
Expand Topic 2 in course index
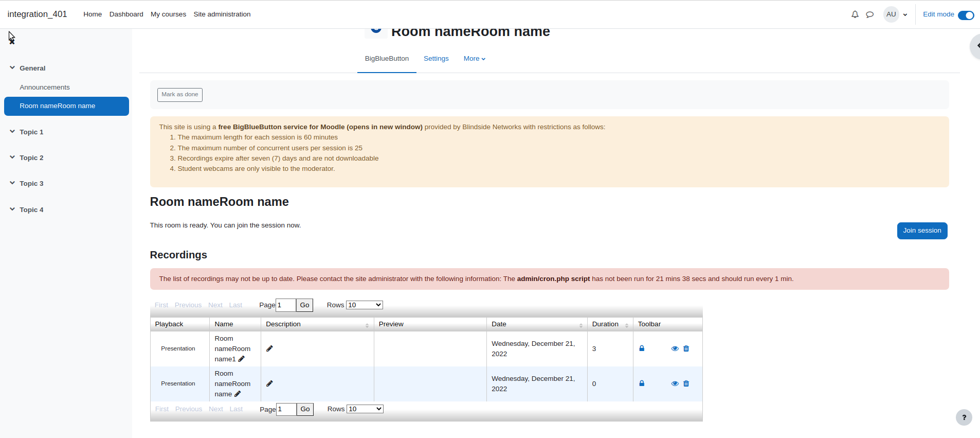(12, 157)
